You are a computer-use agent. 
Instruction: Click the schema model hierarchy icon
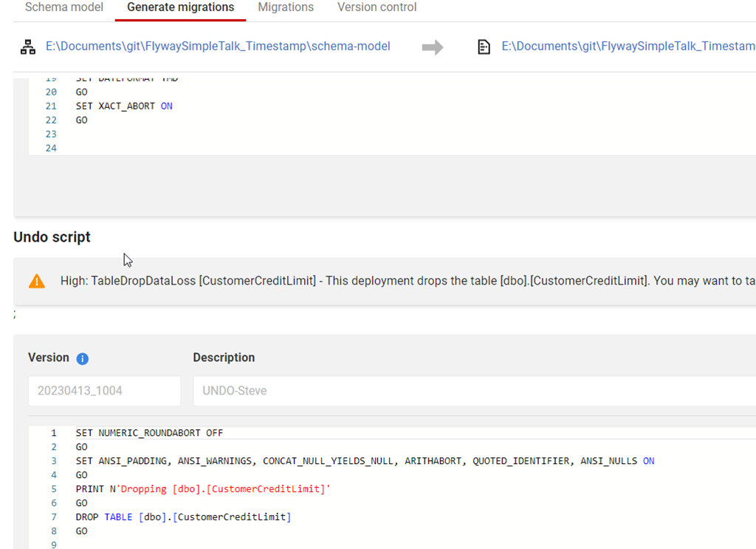pos(28,46)
